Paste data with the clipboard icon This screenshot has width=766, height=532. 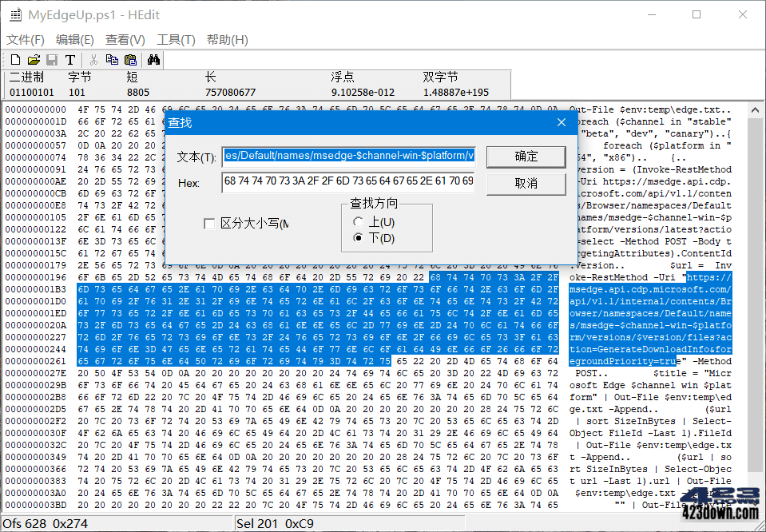(129, 59)
